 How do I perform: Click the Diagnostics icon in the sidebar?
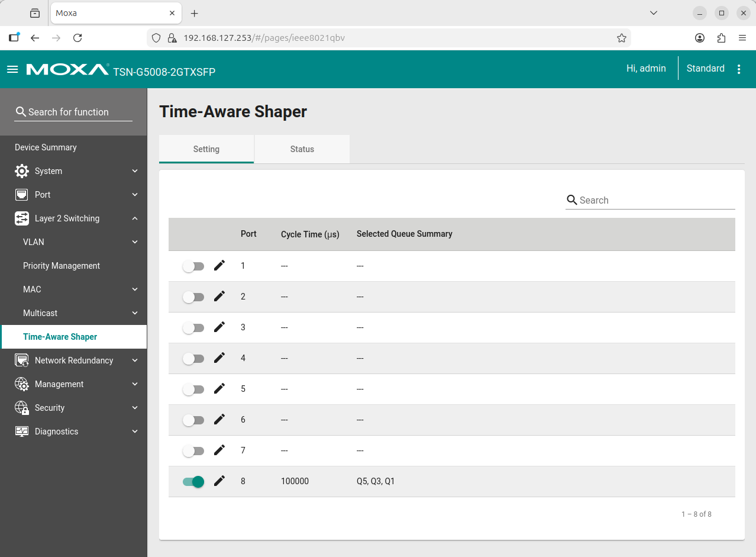[x=21, y=431]
